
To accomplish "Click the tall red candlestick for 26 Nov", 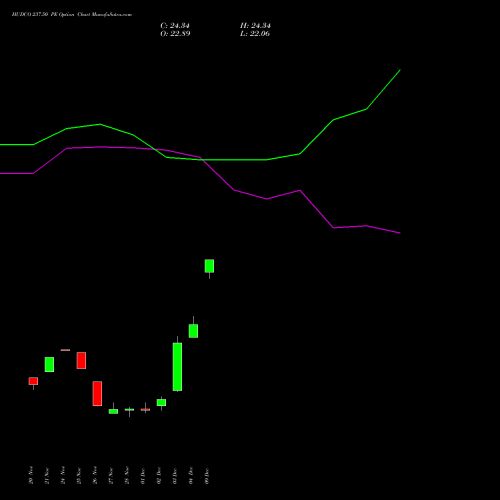I will pos(97,393).
